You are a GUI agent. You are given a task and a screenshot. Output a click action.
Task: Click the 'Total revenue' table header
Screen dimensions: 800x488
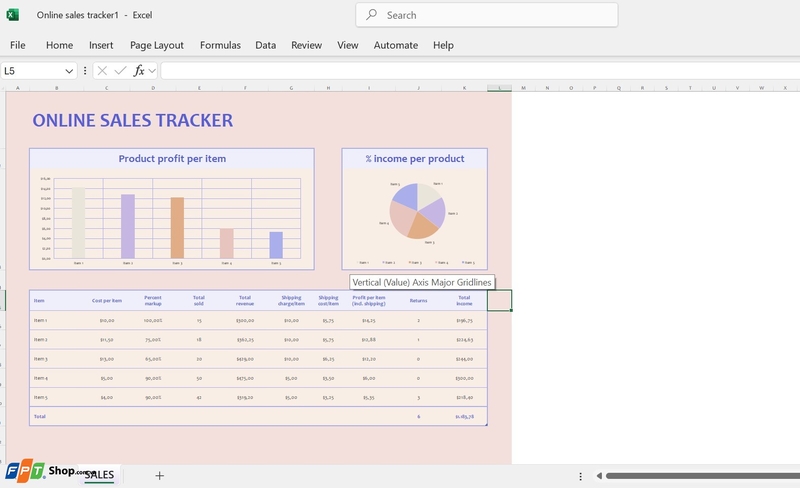245,301
